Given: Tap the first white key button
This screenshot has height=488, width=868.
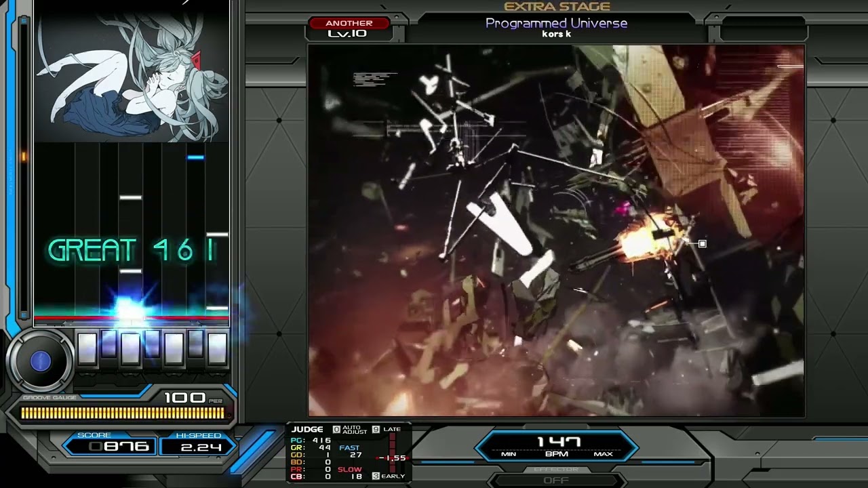Looking at the screenshot, I should click(x=87, y=348).
